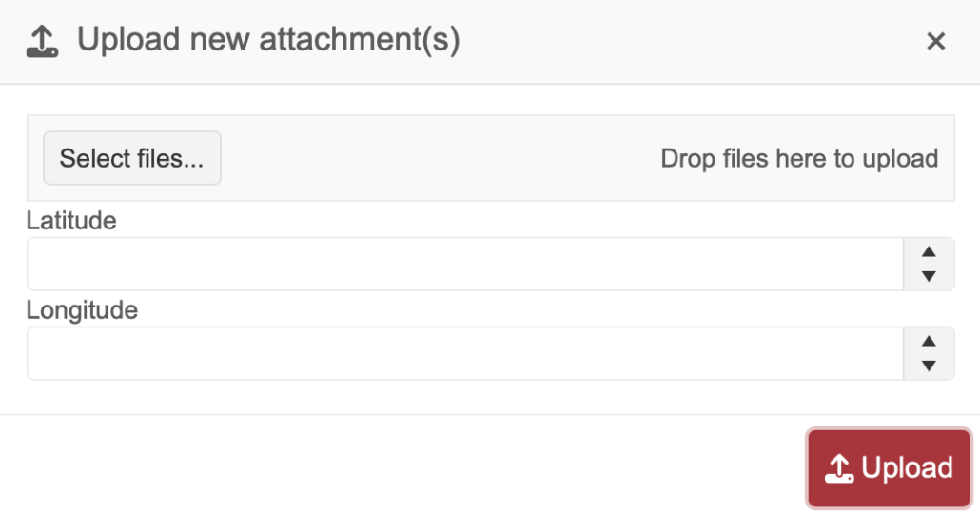
Task: Click the Longitude label
Action: click(x=82, y=310)
